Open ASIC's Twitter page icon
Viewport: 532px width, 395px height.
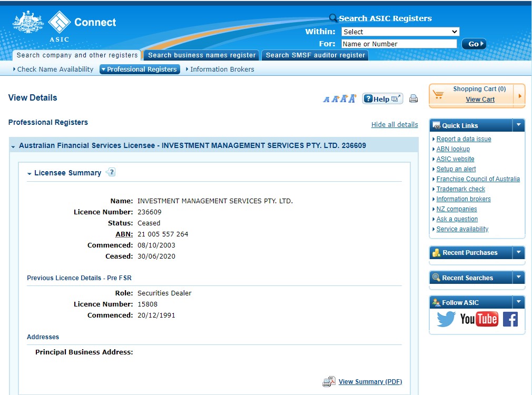click(446, 319)
